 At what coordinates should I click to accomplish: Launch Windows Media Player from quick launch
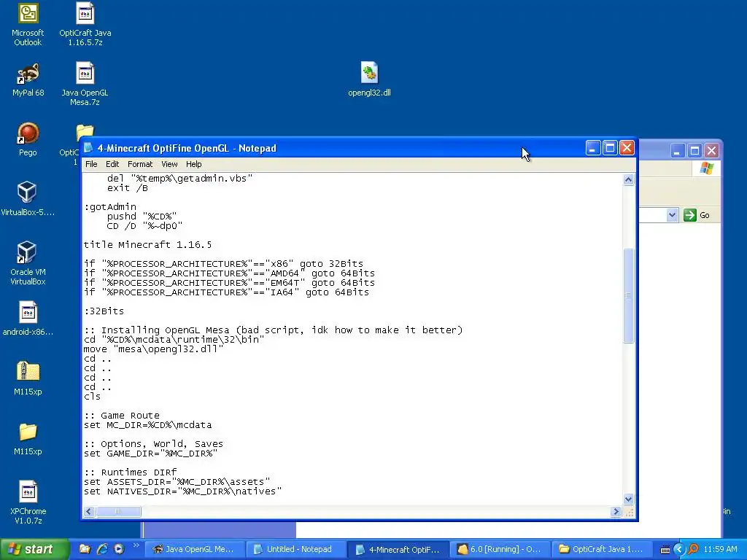click(x=119, y=549)
